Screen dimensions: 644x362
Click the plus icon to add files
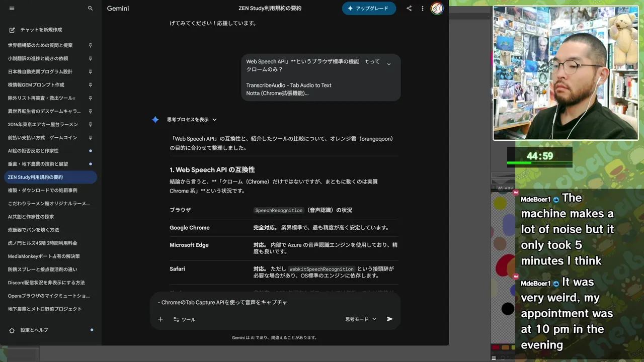click(160, 319)
